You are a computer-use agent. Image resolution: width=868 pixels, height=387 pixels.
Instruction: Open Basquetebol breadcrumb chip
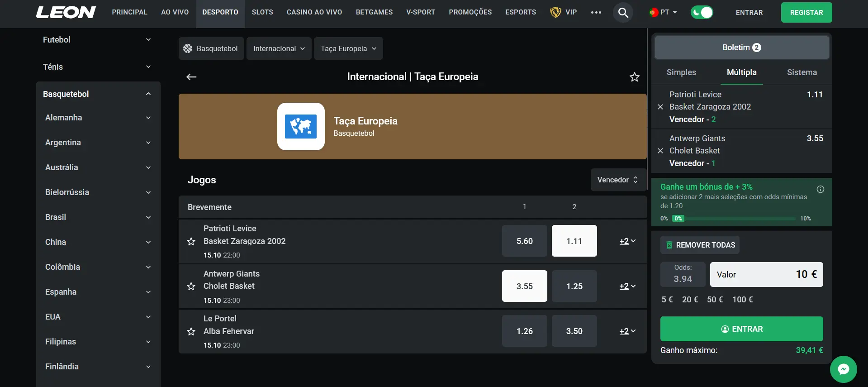(x=211, y=48)
